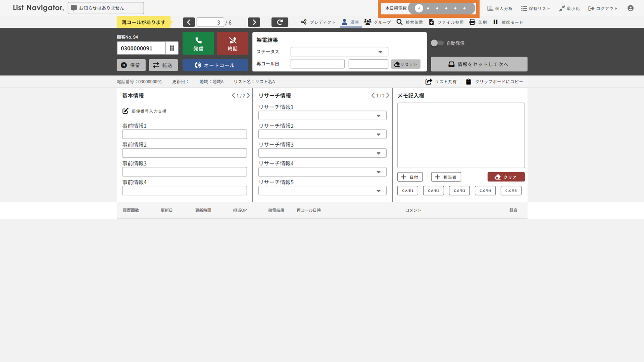
Task: Go to the previous customer record arrow
Action: [x=189, y=22]
